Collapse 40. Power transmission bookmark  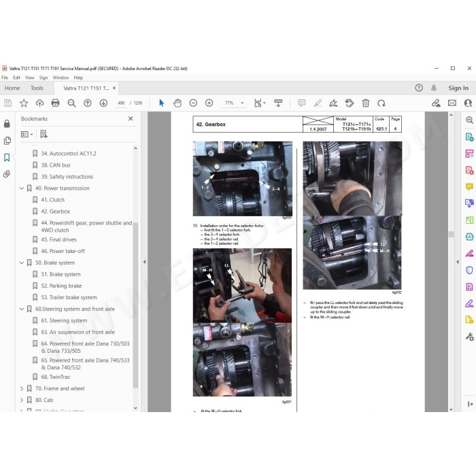click(x=22, y=188)
